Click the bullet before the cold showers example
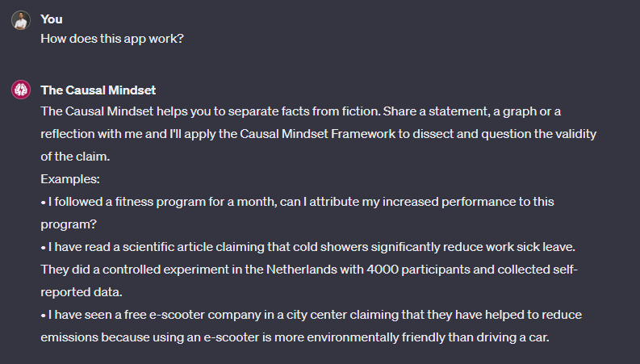Screen dimensions: 640x364 44,247
